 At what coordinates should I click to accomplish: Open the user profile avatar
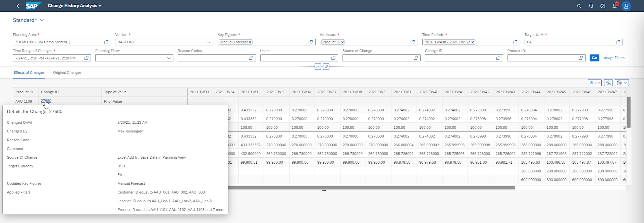(x=626, y=6)
